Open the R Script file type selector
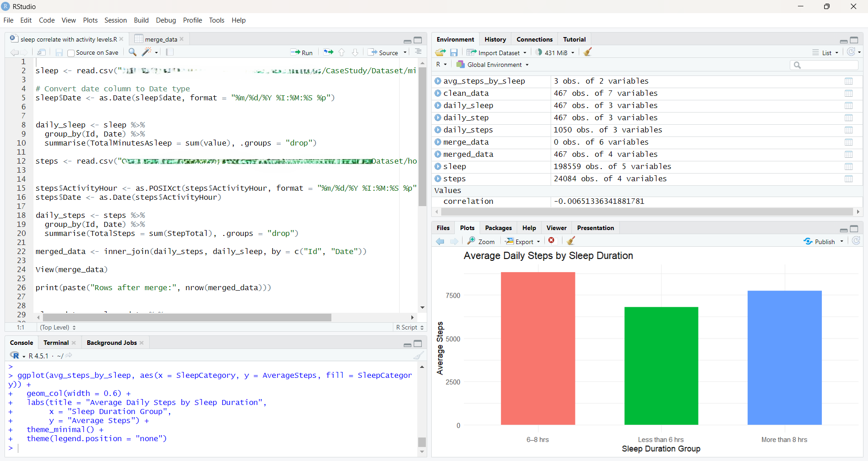Viewport: 868px width, 461px height. pyautogui.click(x=410, y=327)
